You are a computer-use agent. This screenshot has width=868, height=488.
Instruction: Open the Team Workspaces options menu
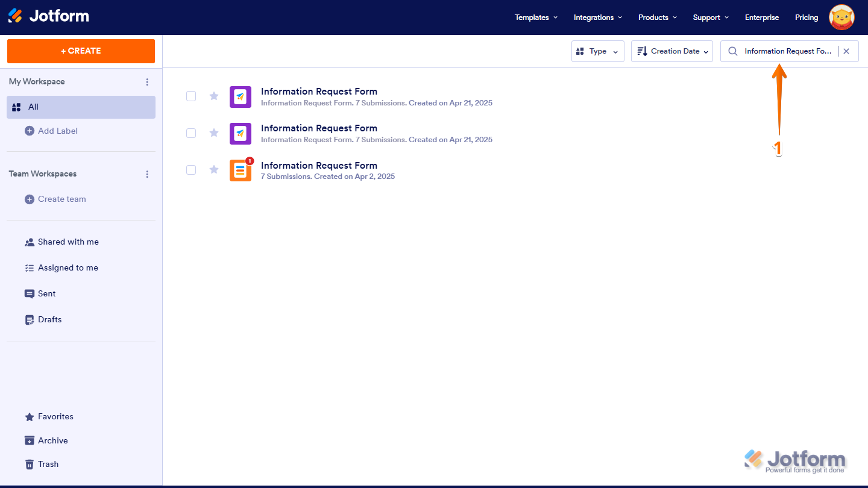click(147, 174)
